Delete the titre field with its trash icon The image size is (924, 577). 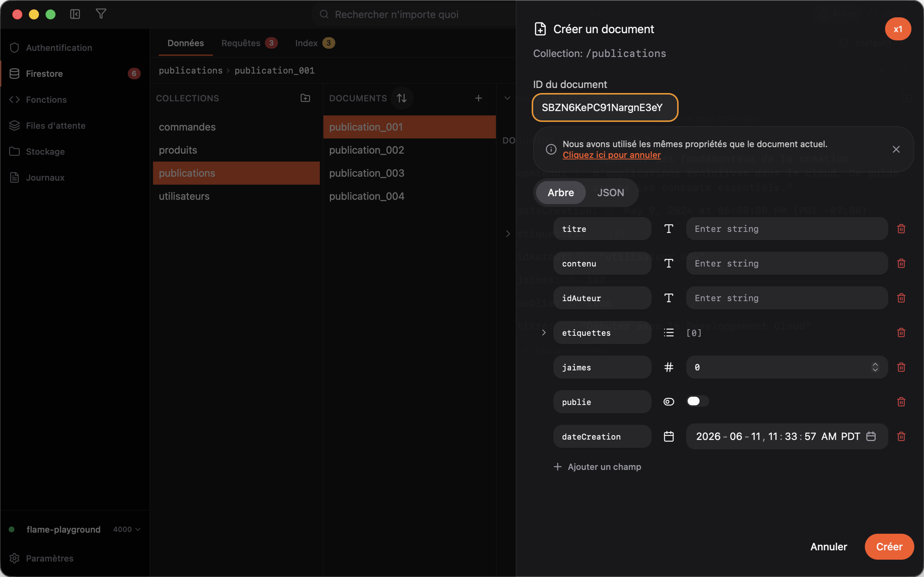click(901, 229)
